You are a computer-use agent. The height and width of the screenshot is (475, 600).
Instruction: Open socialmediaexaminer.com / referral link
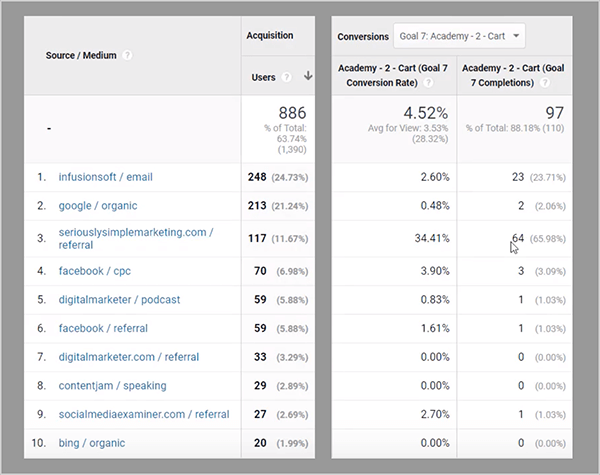coord(144,415)
